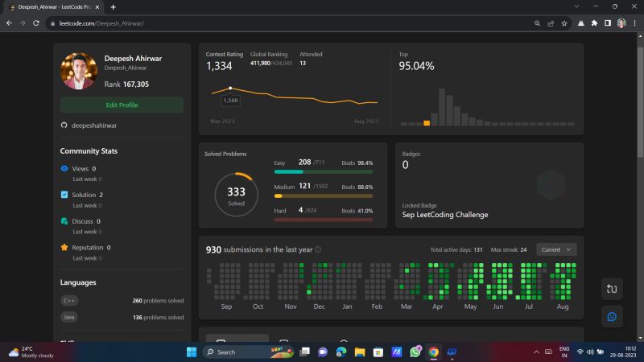
Task: Click the Sep LeetCoding Challenge badge text
Action: point(445,215)
